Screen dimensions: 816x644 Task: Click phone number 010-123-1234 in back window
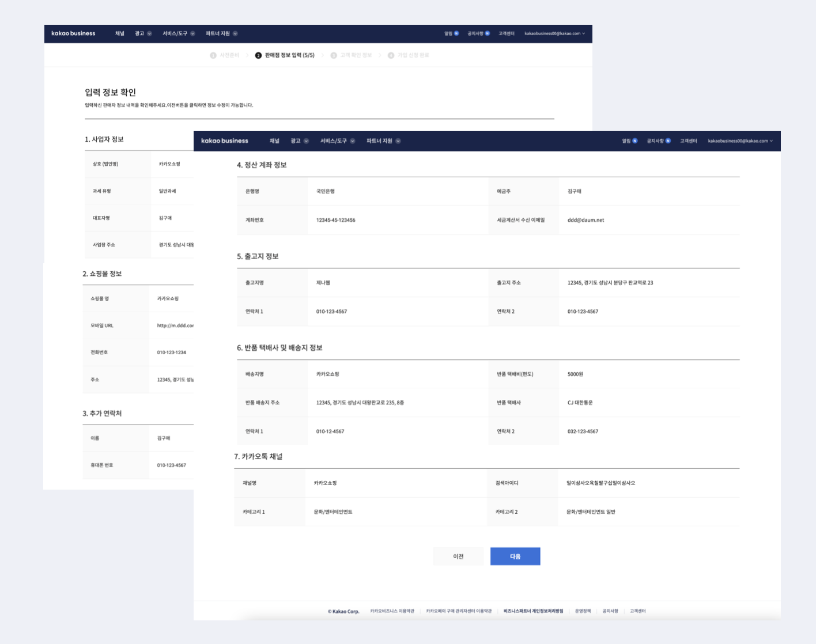tap(172, 353)
